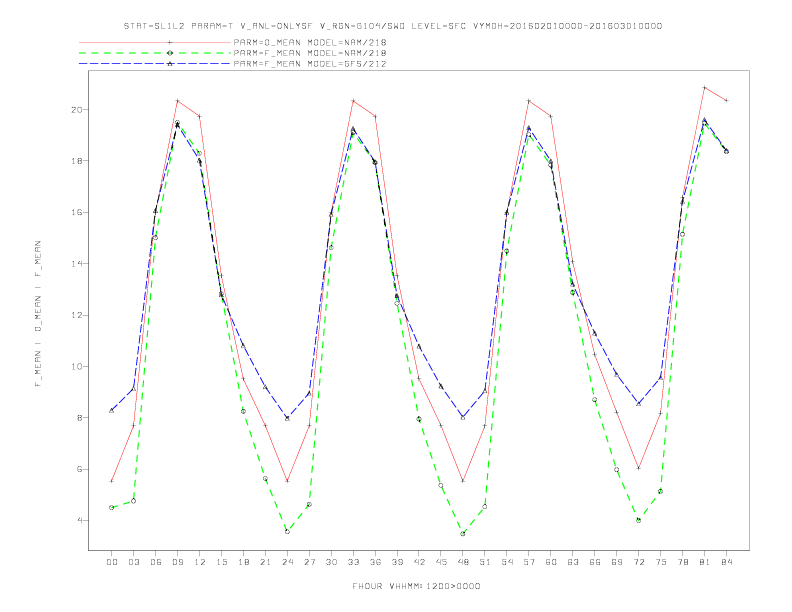Click x-axis forecast hour 18
This screenshot has width=792, height=612.
(243, 562)
